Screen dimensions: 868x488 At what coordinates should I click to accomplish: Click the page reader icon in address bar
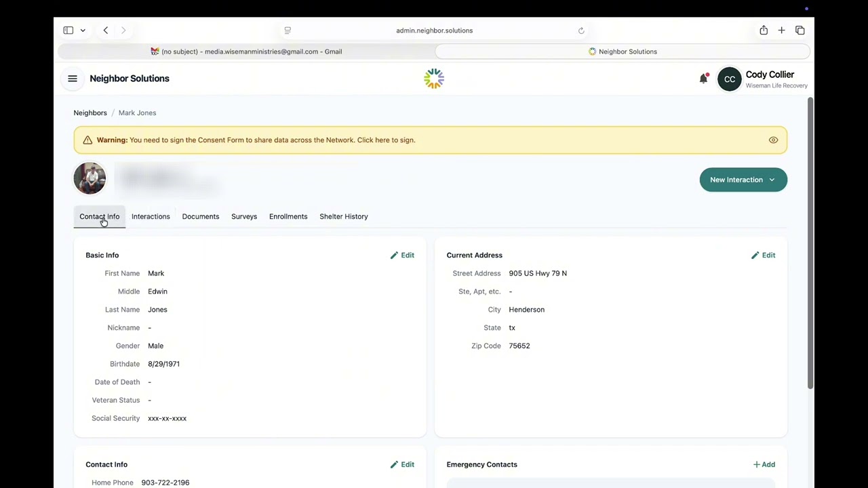[x=288, y=30]
